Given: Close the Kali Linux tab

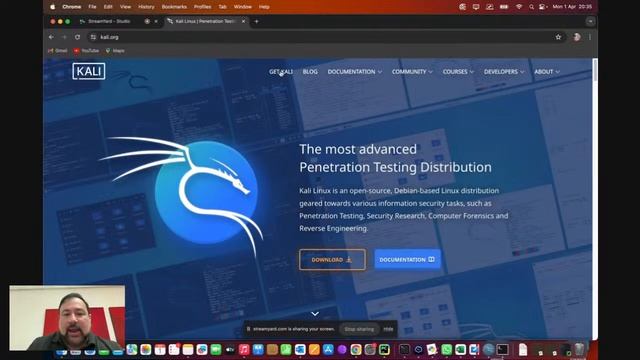Looking at the screenshot, I should 243,21.
